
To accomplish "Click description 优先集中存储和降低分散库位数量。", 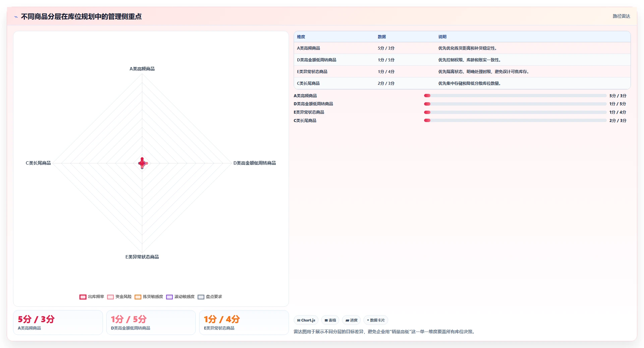I will pyautogui.click(x=470, y=83).
